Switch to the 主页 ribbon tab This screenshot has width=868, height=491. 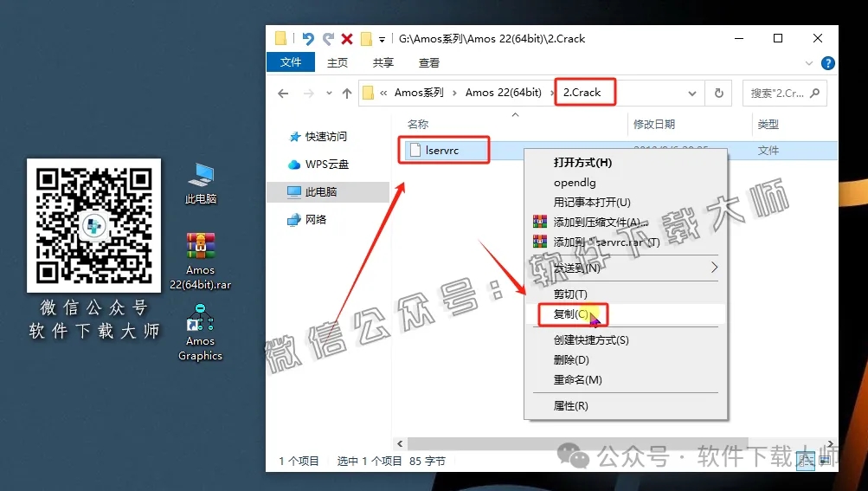338,62
